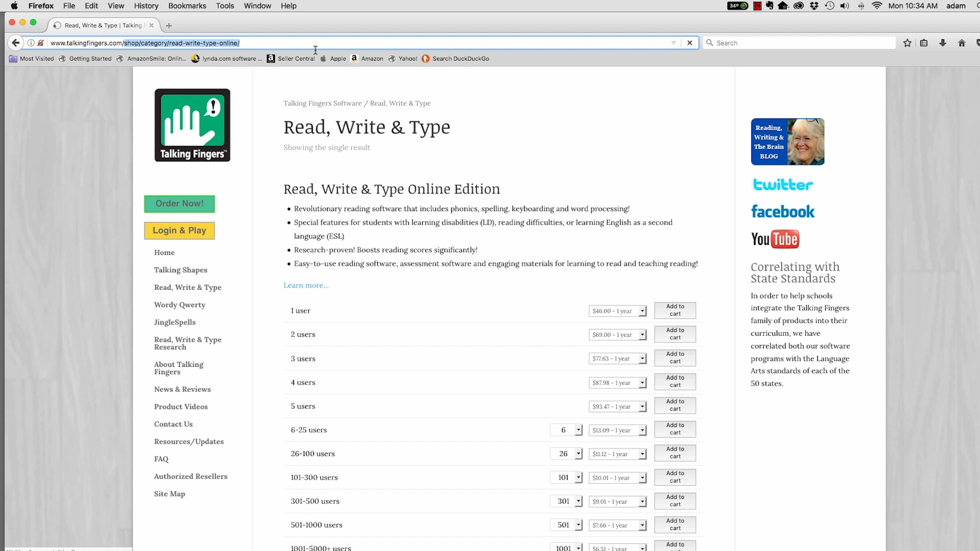Click the volume icon in menu bar

tap(845, 6)
